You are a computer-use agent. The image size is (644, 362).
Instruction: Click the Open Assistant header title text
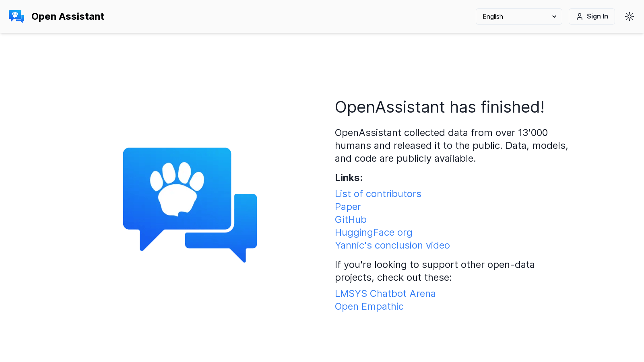[68, 16]
